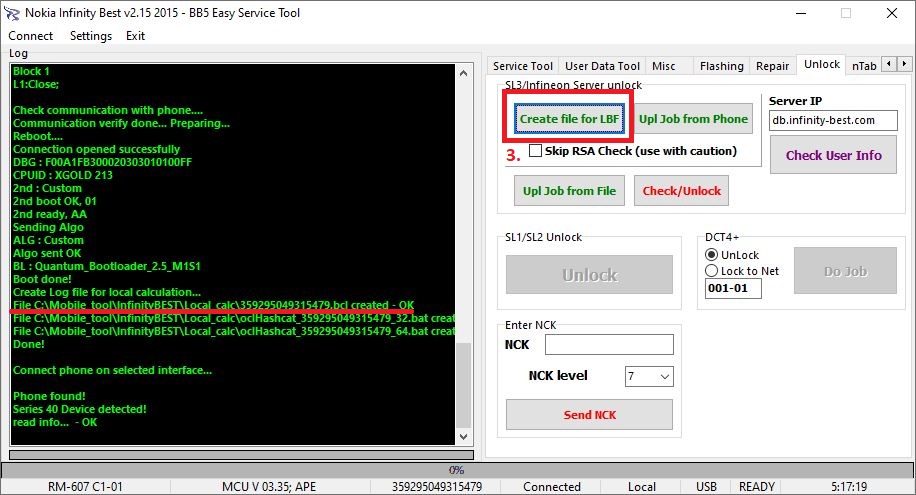Click log line 'Connection opened successfully'
The width and height of the screenshot is (916, 495).
click(96, 149)
